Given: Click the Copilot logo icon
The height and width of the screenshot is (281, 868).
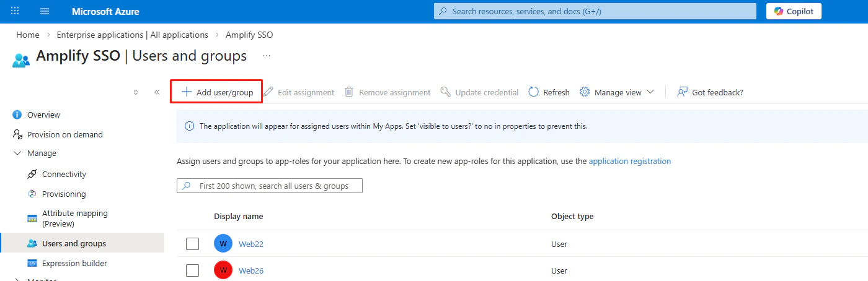Looking at the screenshot, I should pos(778,11).
